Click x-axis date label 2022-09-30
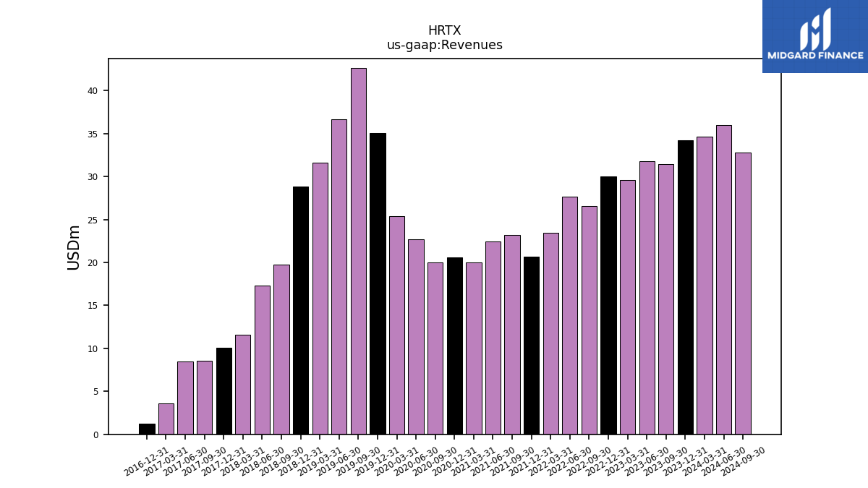 (x=589, y=461)
